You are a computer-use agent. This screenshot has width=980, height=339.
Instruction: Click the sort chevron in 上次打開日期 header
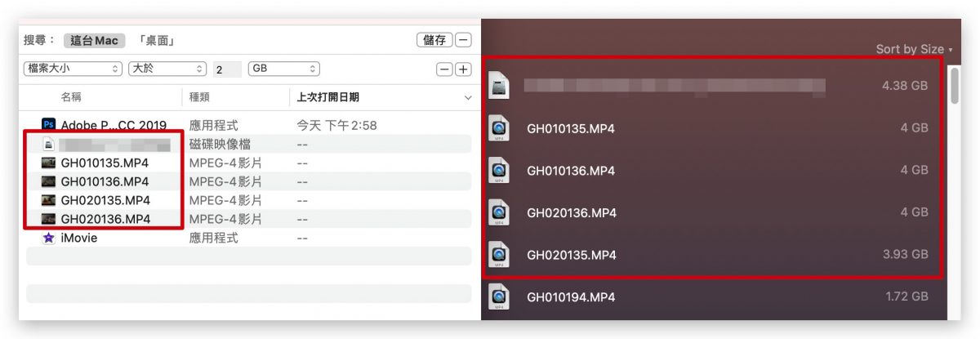[x=468, y=97]
